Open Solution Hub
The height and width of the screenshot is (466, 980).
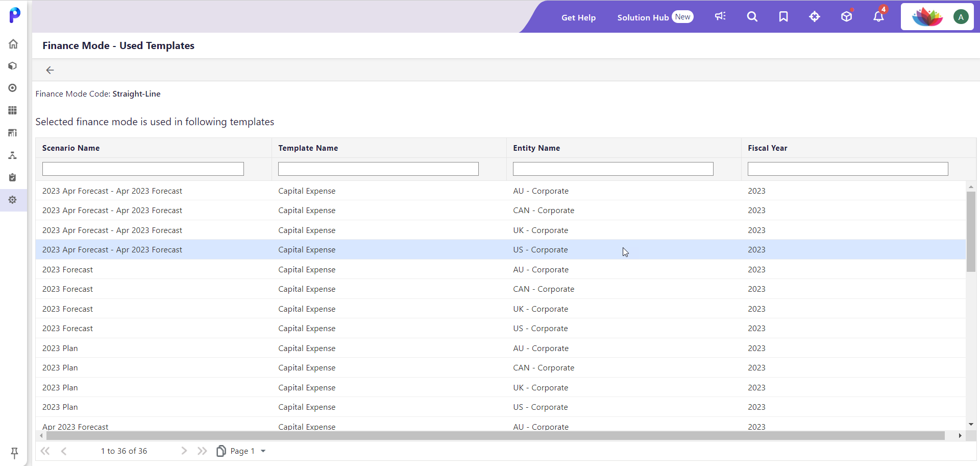655,17
